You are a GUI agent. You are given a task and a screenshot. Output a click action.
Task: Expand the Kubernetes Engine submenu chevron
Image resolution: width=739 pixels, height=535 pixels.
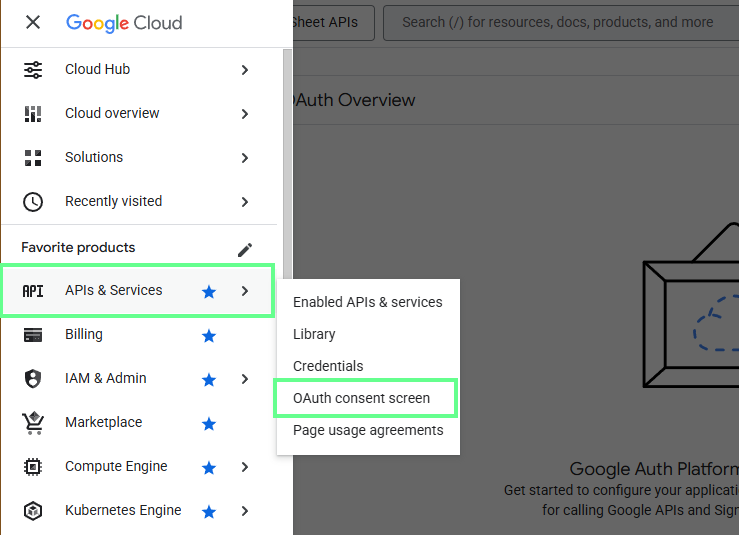pos(245,511)
